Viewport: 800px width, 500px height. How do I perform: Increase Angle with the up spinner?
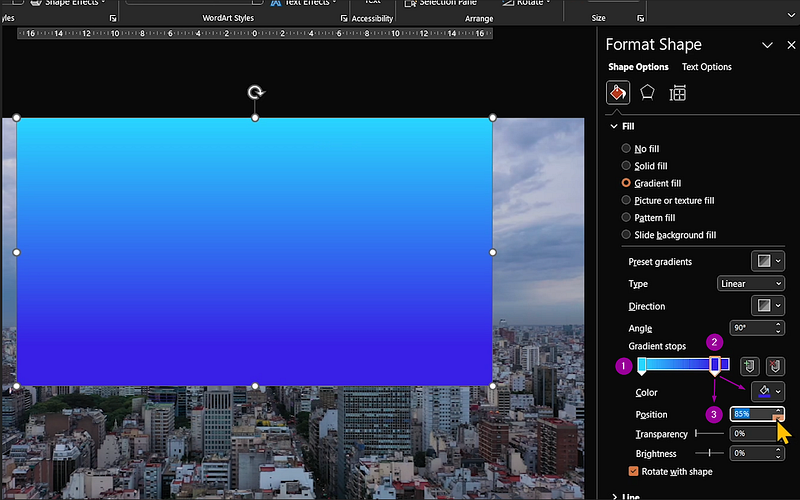point(778,324)
